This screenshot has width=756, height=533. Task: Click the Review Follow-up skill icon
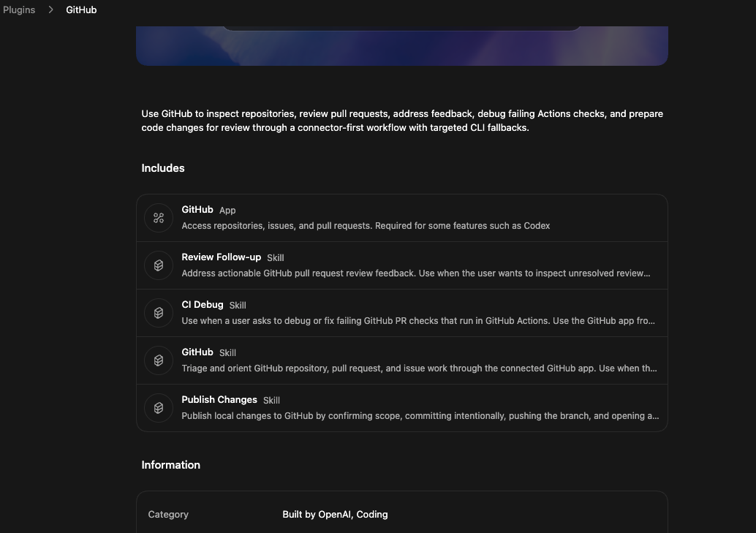(x=159, y=265)
